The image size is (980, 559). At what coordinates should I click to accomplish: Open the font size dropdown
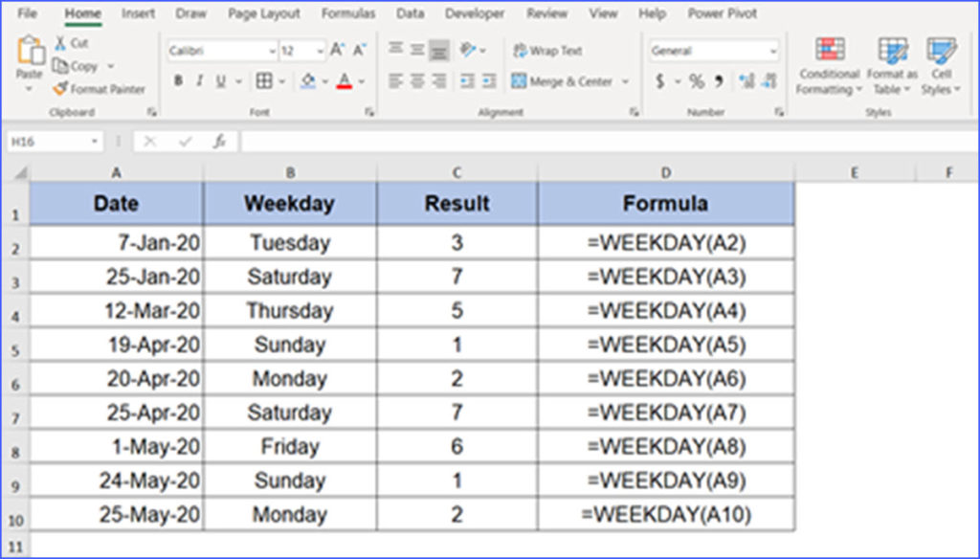(320, 50)
